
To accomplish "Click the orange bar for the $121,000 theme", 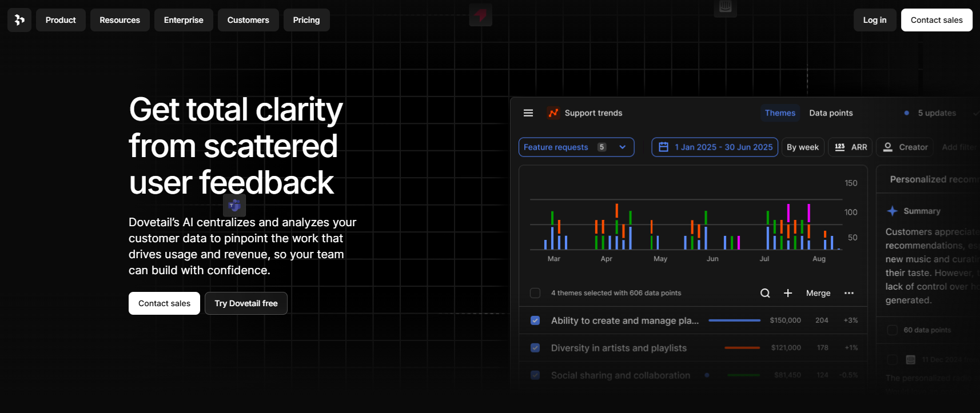I will 742,348.
